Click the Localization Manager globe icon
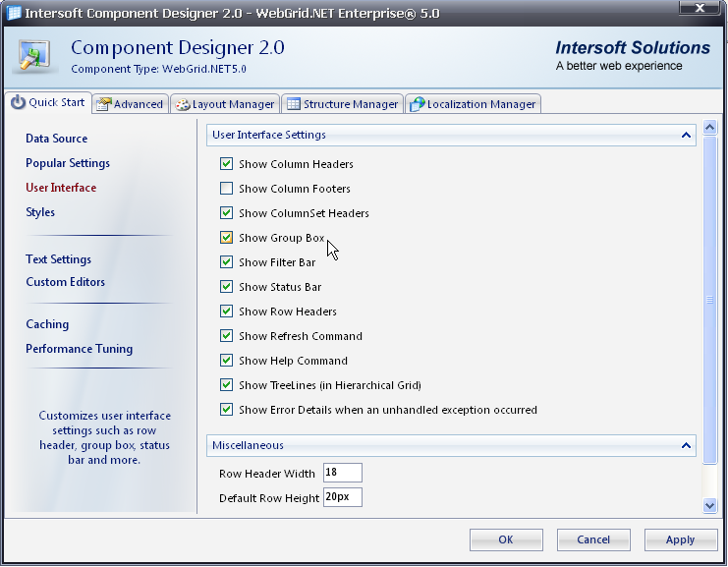This screenshot has width=728, height=567. click(x=417, y=104)
